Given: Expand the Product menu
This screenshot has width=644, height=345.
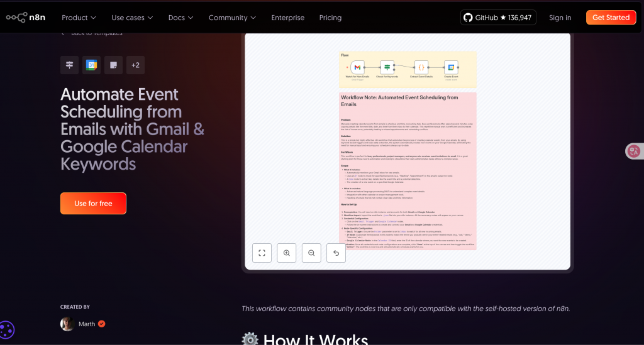Looking at the screenshot, I should point(79,18).
